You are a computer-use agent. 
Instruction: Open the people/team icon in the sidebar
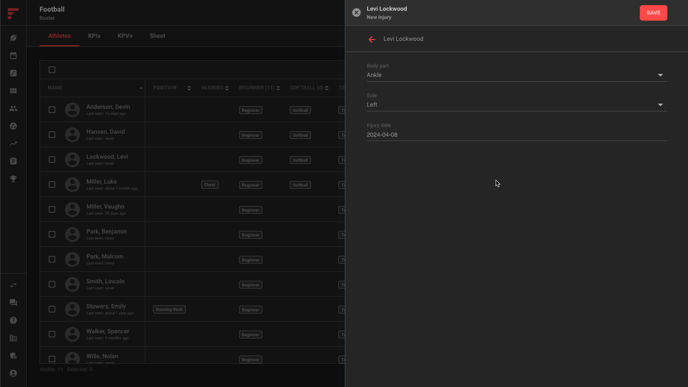click(13, 108)
